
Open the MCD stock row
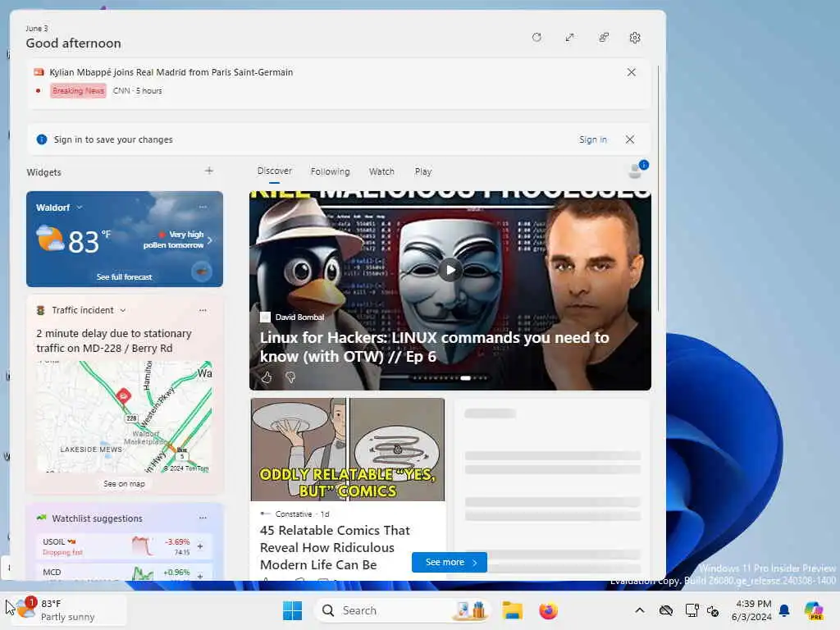tap(125, 572)
